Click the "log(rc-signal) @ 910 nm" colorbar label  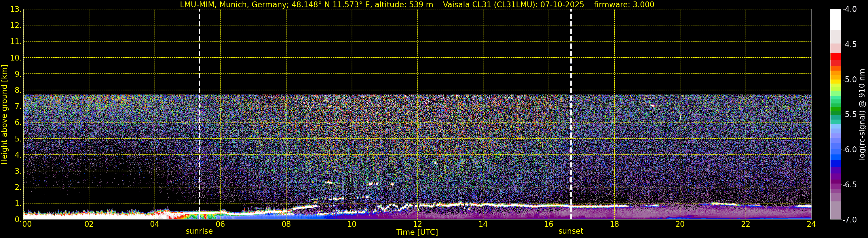[862, 115]
